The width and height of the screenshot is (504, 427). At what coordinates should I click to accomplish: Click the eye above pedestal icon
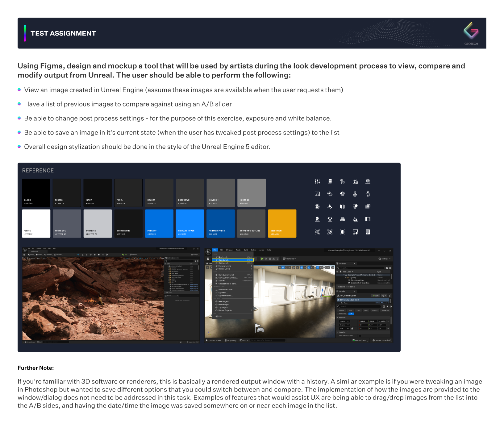[330, 219]
